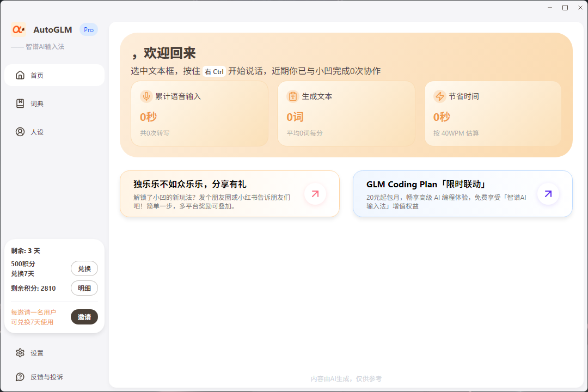
Task: Click the home icon beside 首页
Action: click(x=20, y=75)
